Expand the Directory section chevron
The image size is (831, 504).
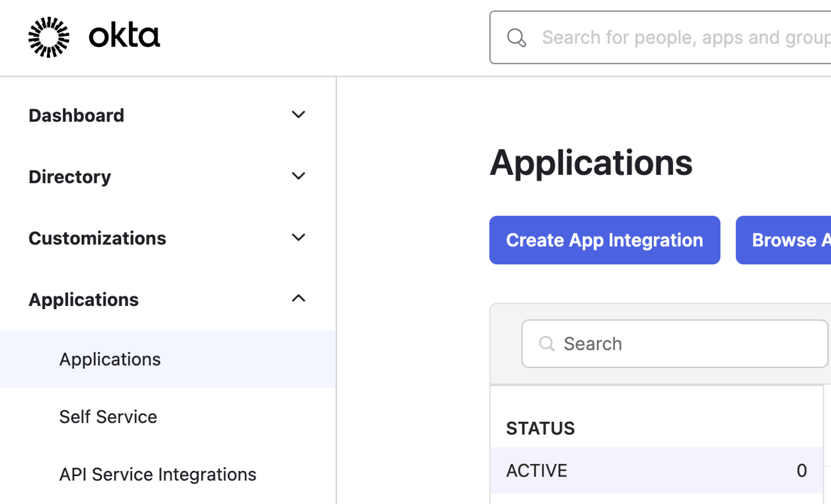298,176
